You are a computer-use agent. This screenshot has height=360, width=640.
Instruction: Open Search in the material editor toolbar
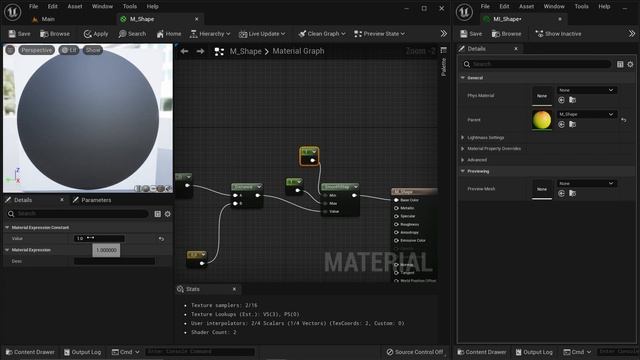[x=132, y=34]
